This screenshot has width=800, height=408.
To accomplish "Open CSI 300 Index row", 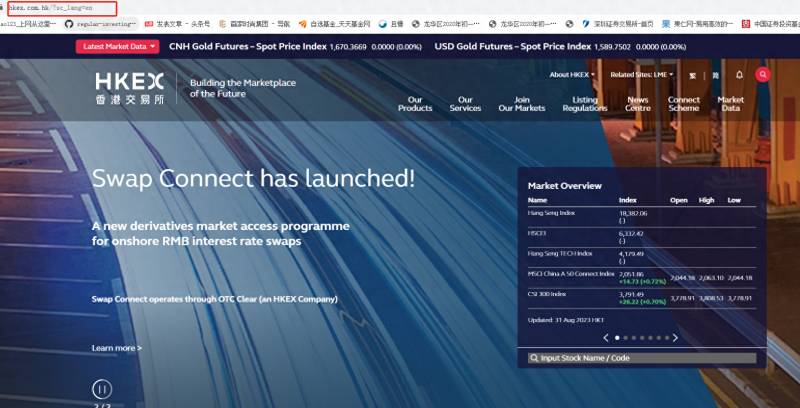I will coord(642,298).
